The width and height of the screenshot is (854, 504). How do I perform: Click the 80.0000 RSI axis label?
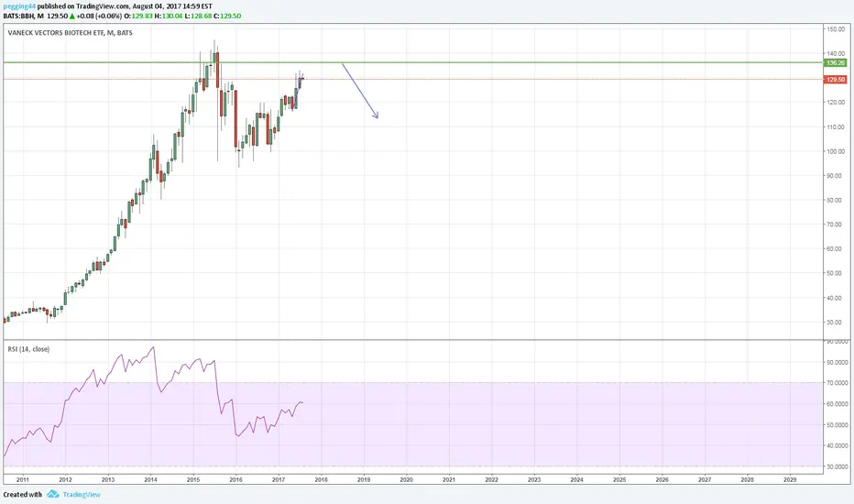click(838, 362)
